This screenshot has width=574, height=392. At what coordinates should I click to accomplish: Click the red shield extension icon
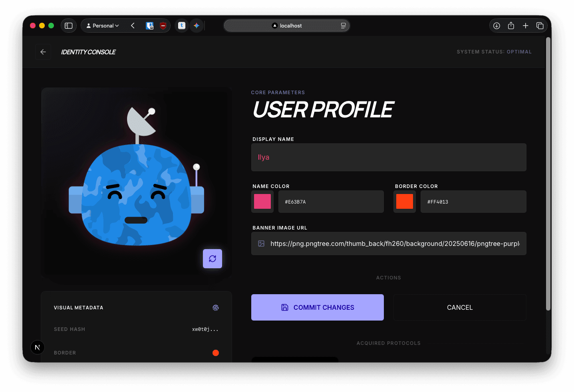163,25
